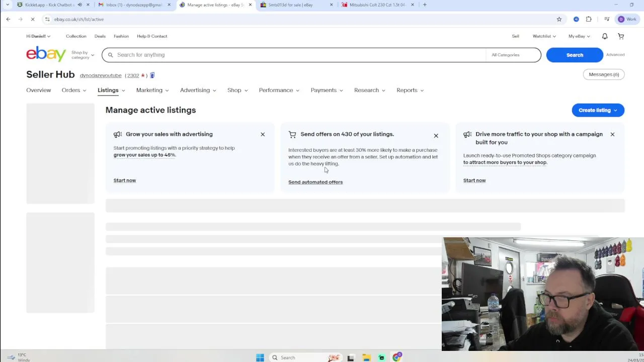Click the blue Search button

coord(575,55)
